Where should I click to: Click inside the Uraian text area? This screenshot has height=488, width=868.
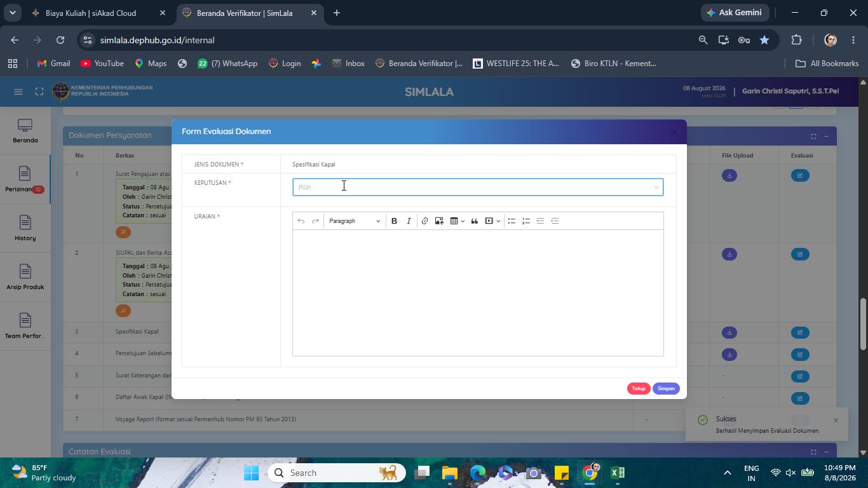click(478, 293)
